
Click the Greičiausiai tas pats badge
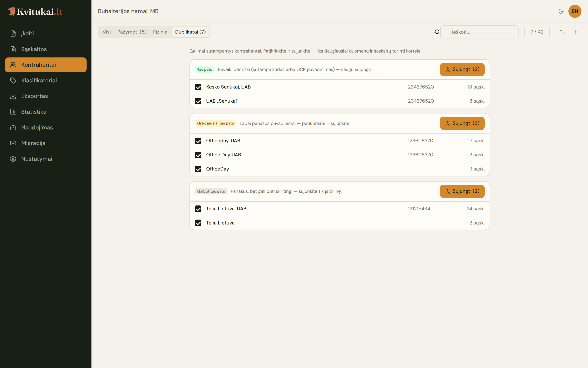pyautogui.click(x=216, y=123)
